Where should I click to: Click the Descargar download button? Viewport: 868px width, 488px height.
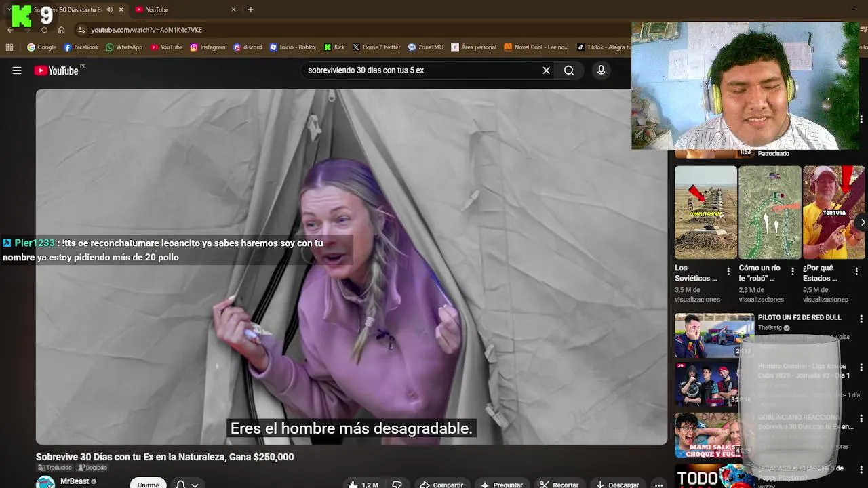point(616,484)
